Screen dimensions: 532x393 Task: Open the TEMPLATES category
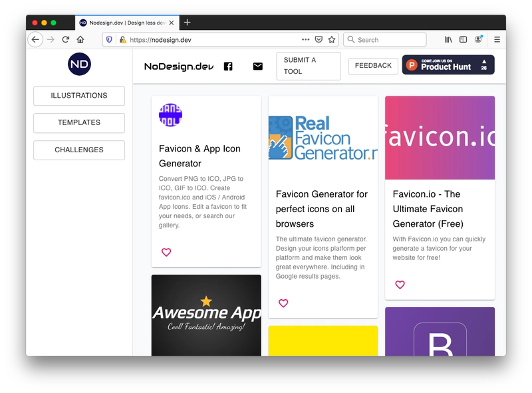click(x=79, y=122)
